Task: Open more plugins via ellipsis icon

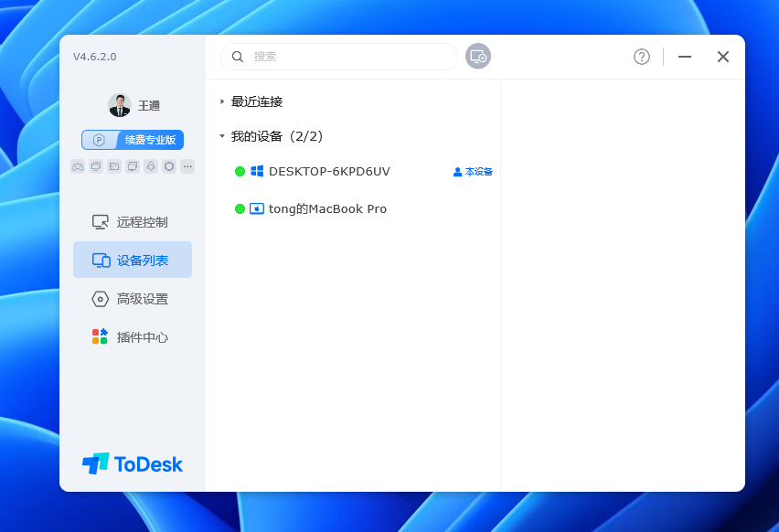Action: (187, 166)
